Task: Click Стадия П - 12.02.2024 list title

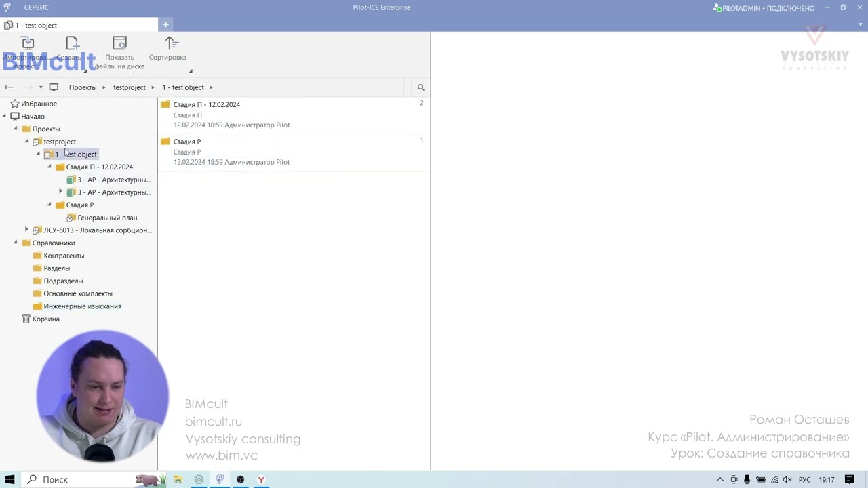Action: [207, 104]
